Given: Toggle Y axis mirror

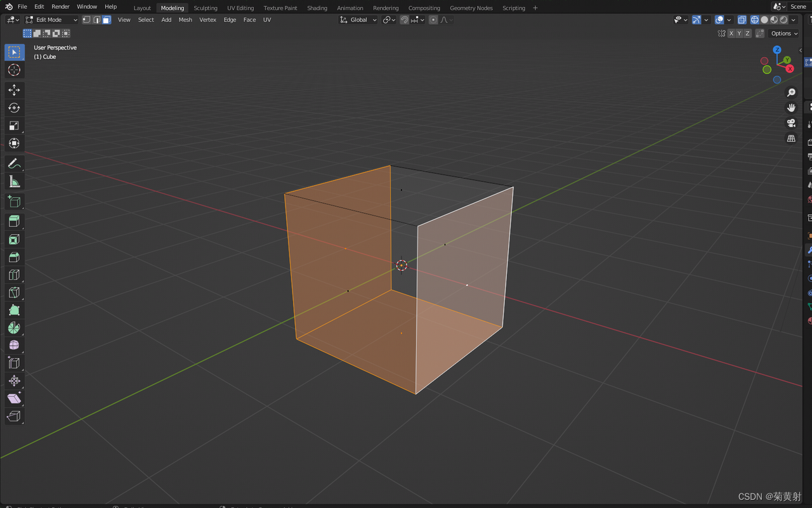Looking at the screenshot, I should click(739, 34).
